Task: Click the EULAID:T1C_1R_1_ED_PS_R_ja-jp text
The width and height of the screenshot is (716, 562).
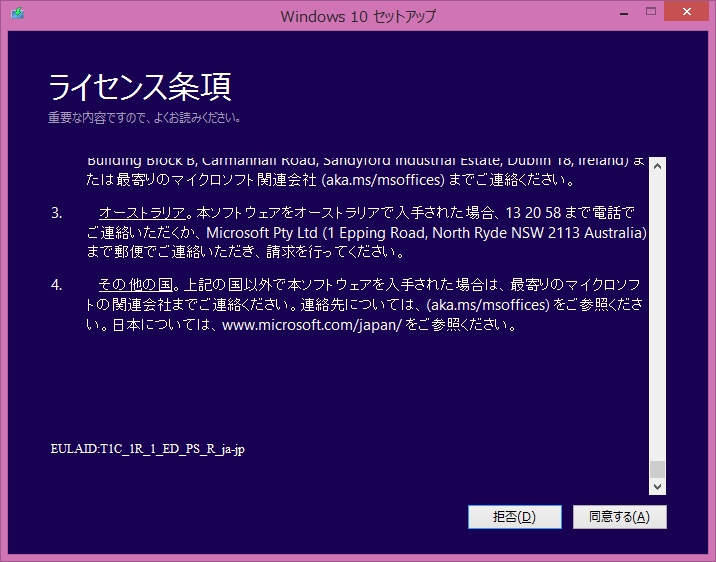Action: (x=147, y=449)
